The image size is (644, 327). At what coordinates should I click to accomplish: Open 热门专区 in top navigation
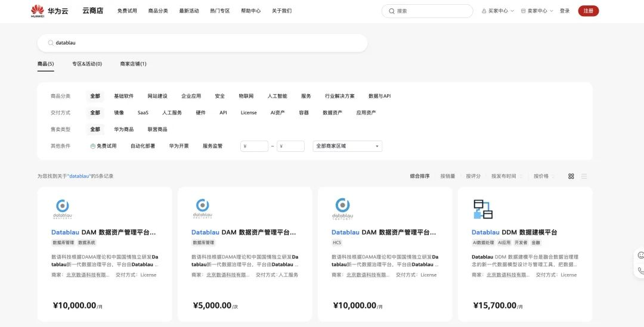[219, 11]
